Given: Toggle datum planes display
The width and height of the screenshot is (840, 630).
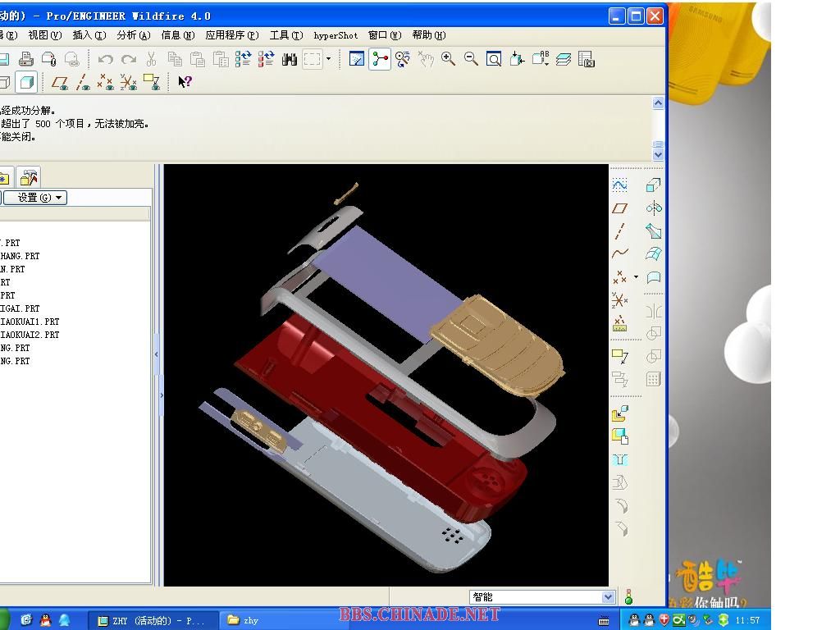Looking at the screenshot, I should 60,82.
